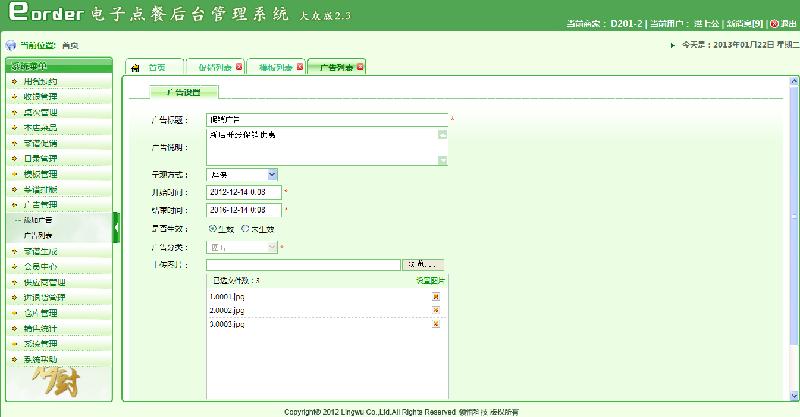Image resolution: width=800 pixels, height=417 pixels.
Task: Delete 1.0001.jpg using its red X icon
Action: click(x=436, y=296)
